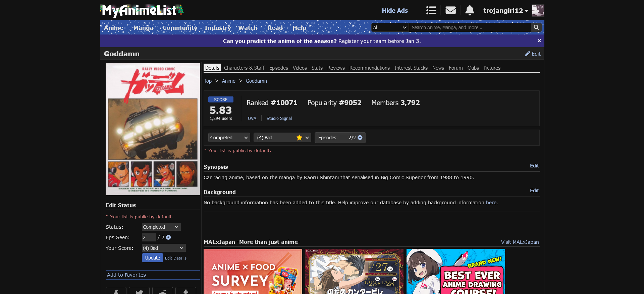
Task: Click Top breadcrumb link
Action: click(208, 81)
